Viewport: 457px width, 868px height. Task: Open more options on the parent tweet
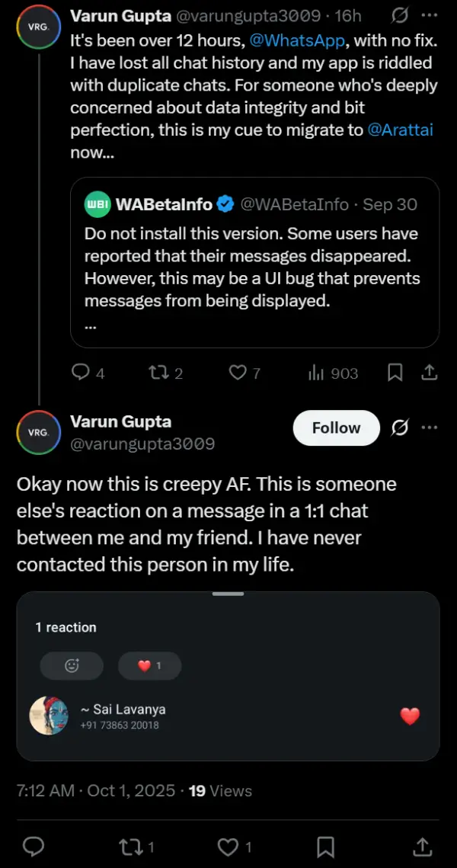coord(430,15)
